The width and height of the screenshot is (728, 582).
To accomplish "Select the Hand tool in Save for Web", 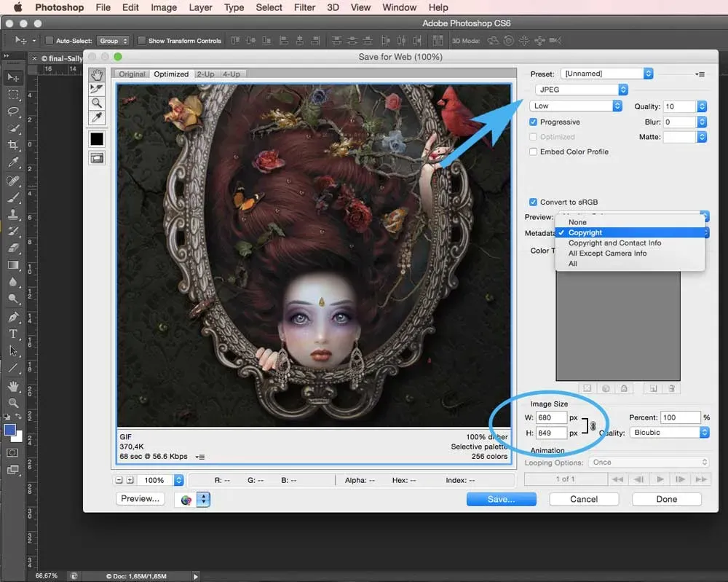I will pyautogui.click(x=97, y=75).
